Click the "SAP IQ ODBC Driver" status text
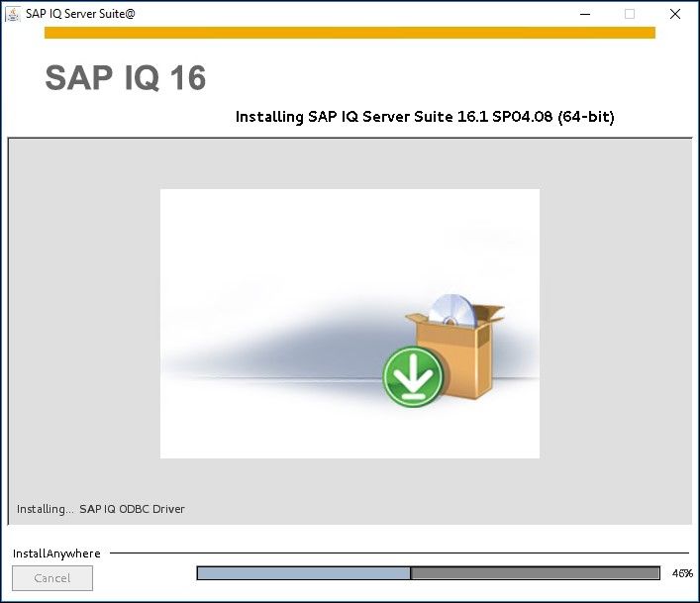Viewport: 700px width, 603px height. coord(132,509)
